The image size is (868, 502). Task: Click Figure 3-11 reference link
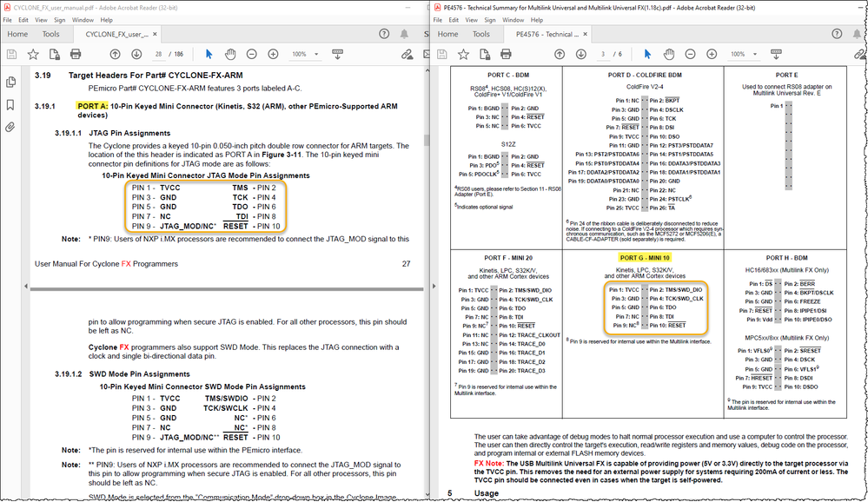pos(282,155)
